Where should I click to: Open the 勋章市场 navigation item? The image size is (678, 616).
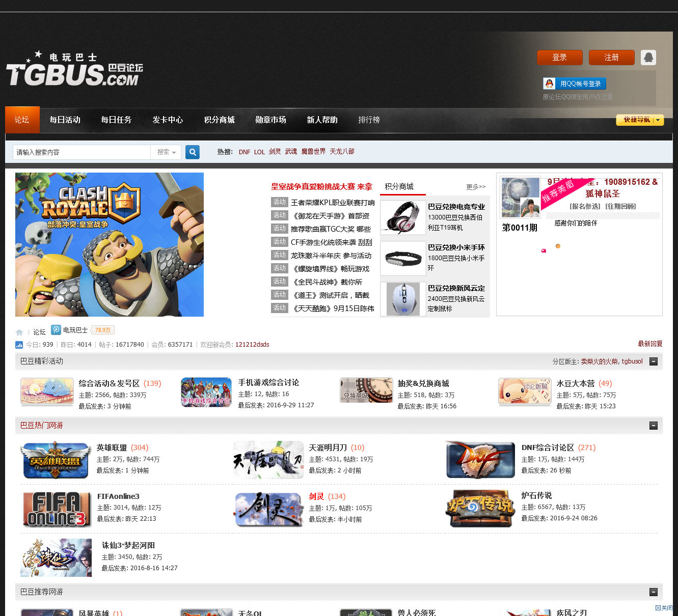pos(271,120)
